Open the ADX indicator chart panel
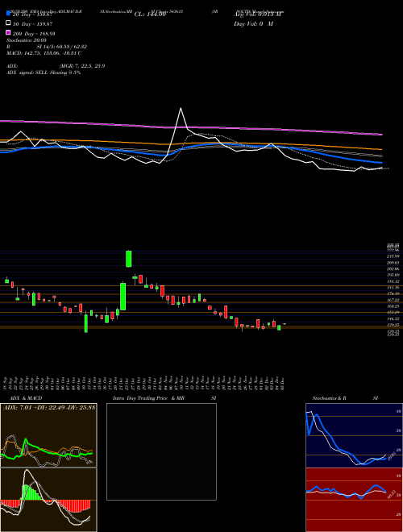 (x=48, y=435)
